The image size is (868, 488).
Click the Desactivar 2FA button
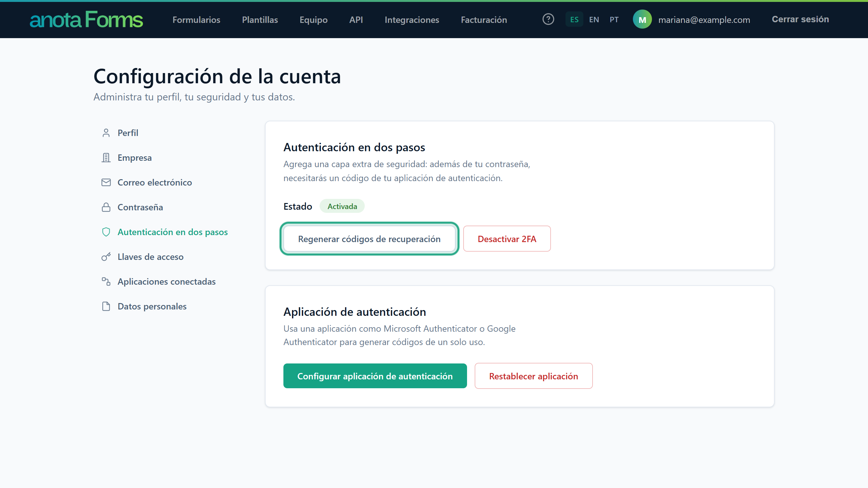[506, 239]
